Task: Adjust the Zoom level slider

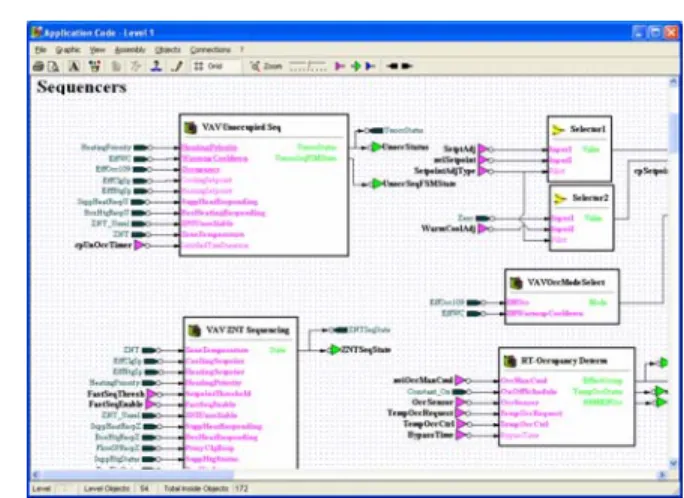Action: 308,66
